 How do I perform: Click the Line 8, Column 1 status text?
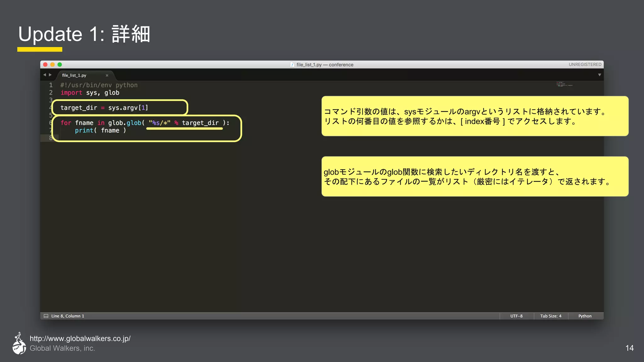[x=68, y=316]
